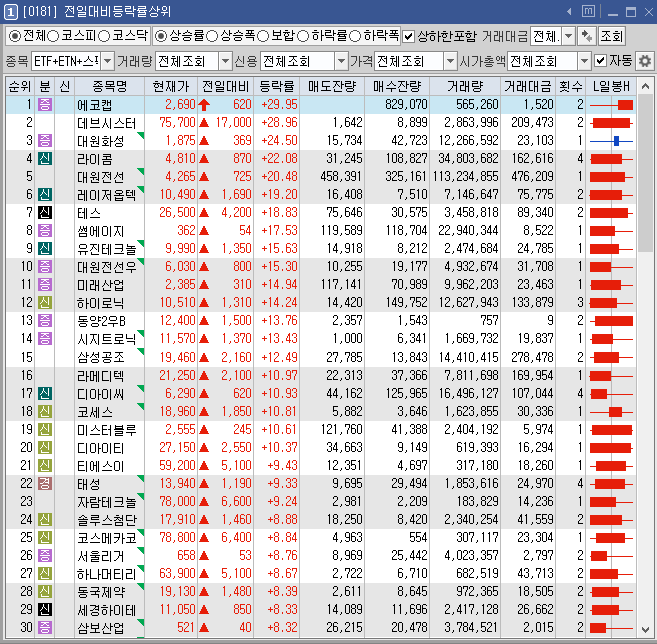The image size is (657, 644).
Task: Click the 매도잔량 column header
Action: (x=332, y=86)
